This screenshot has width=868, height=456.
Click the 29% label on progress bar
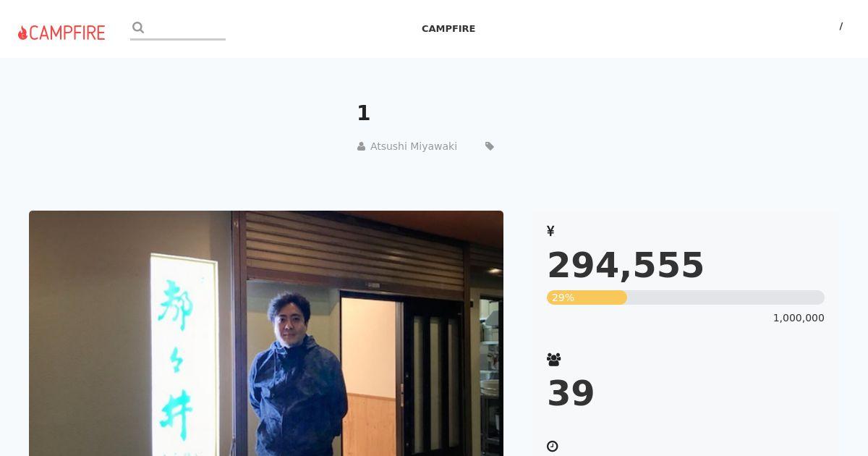pos(563,297)
